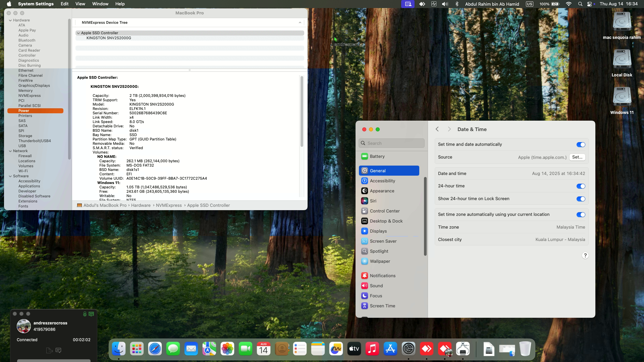Click NVMExpress in bottom path bar
This screenshot has width=644, height=362.
click(169, 205)
